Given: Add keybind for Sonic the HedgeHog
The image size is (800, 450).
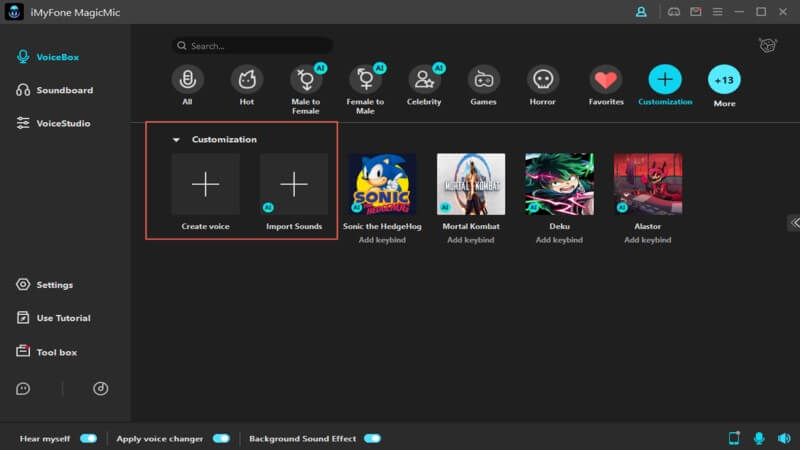Looking at the screenshot, I should coord(382,240).
